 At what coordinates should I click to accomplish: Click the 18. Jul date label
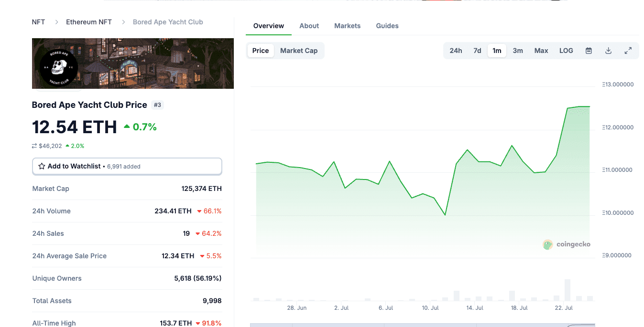[519, 308]
